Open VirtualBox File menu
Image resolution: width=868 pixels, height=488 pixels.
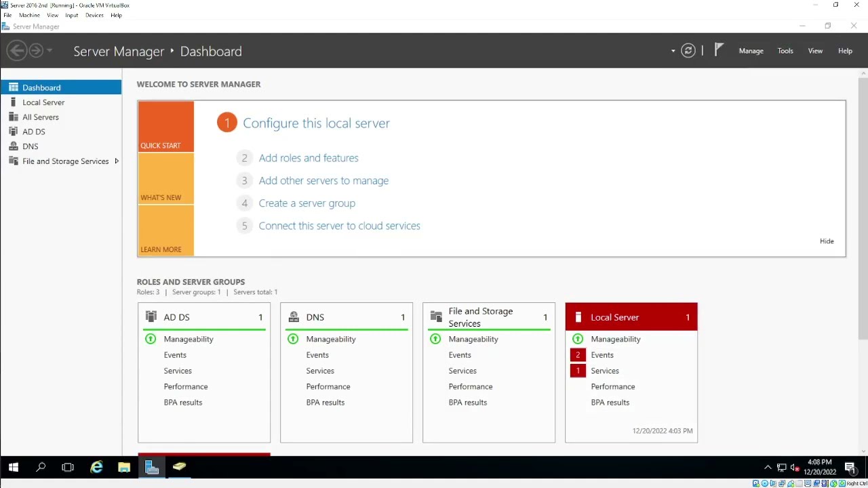pos(7,15)
